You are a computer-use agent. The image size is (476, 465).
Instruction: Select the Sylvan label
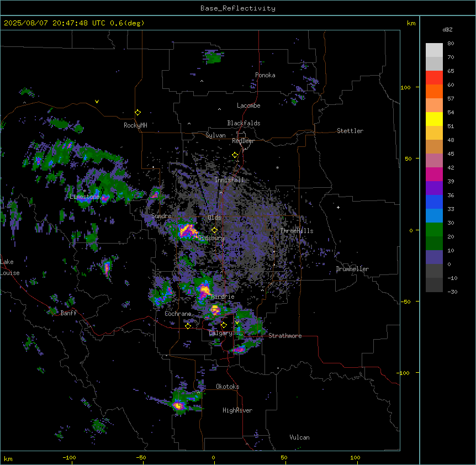[x=215, y=135]
